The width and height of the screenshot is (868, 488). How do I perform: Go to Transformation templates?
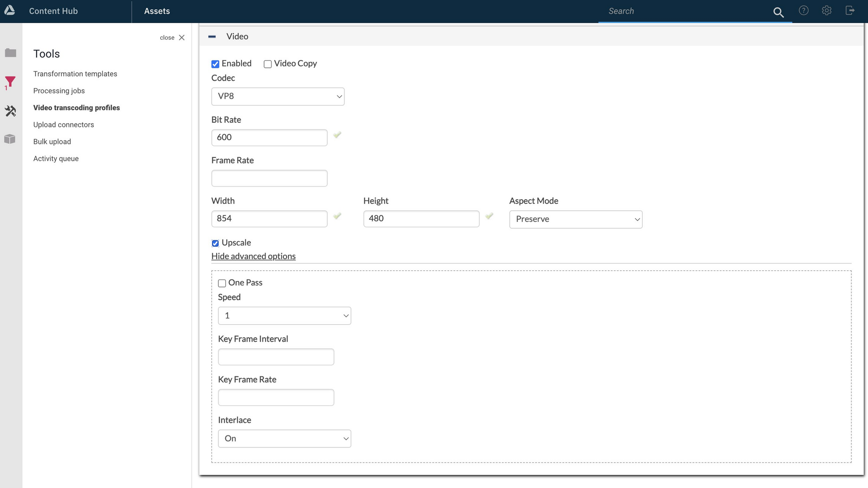[x=75, y=74]
